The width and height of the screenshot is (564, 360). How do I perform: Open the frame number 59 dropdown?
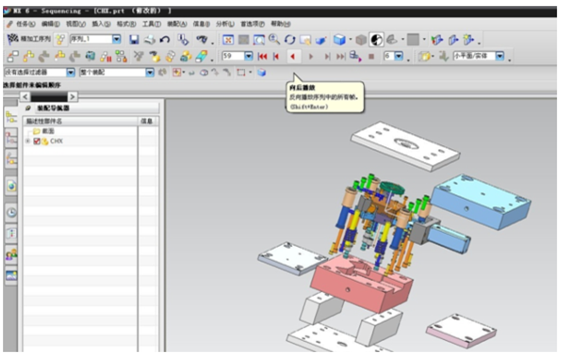(x=249, y=56)
